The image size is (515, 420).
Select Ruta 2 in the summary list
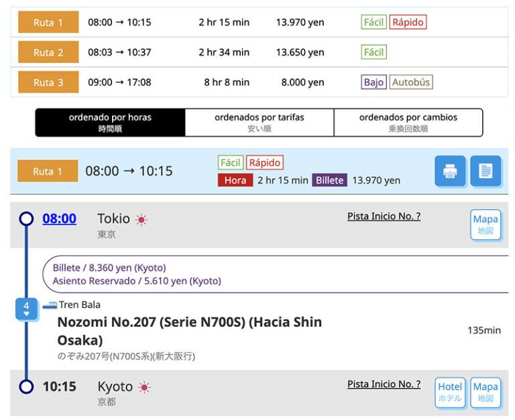coord(48,52)
